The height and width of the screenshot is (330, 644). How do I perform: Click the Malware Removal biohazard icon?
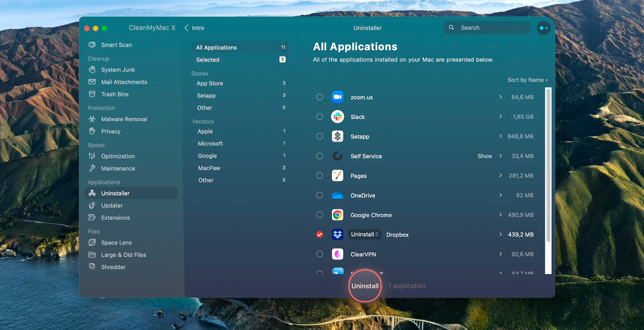click(x=92, y=119)
